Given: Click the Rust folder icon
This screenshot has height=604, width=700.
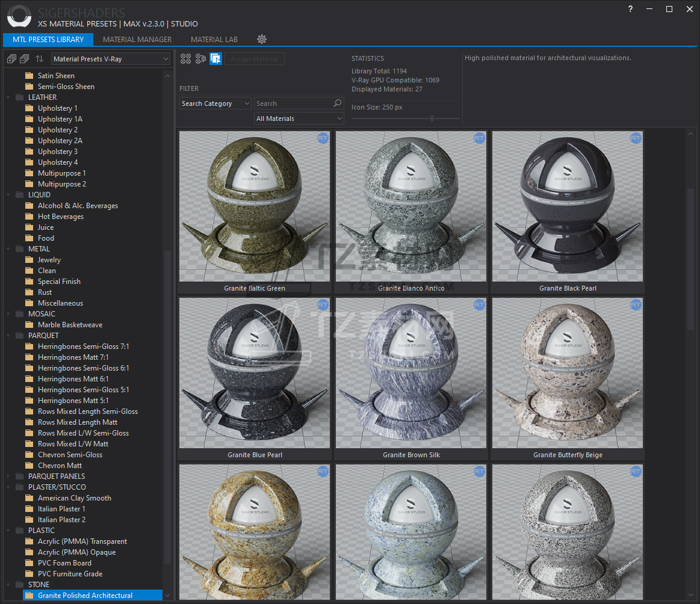Looking at the screenshot, I should [x=29, y=292].
